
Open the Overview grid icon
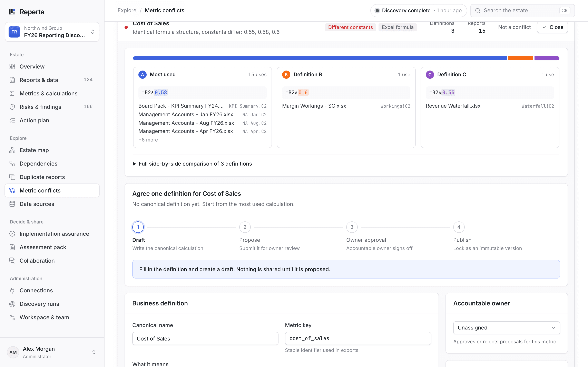coord(12,66)
